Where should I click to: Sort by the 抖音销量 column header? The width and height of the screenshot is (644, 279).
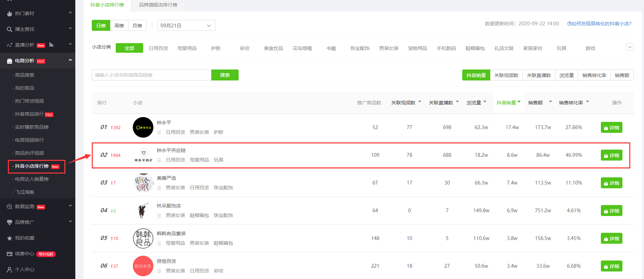coord(509,103)
